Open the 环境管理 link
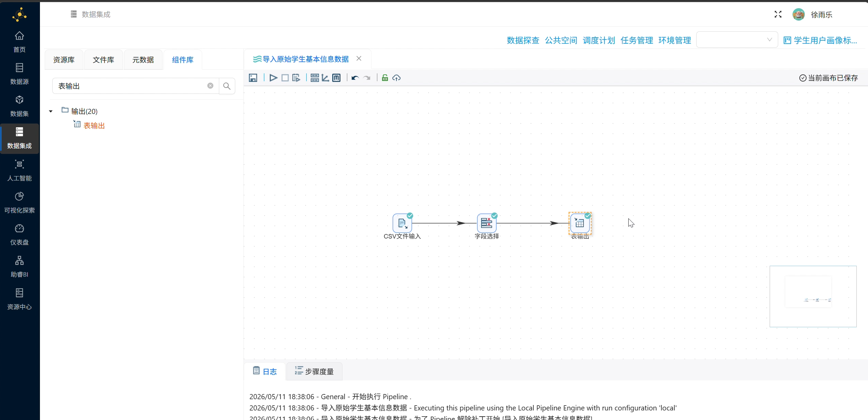The width and height of the screenshot is (868, 420). pos(675,40)
